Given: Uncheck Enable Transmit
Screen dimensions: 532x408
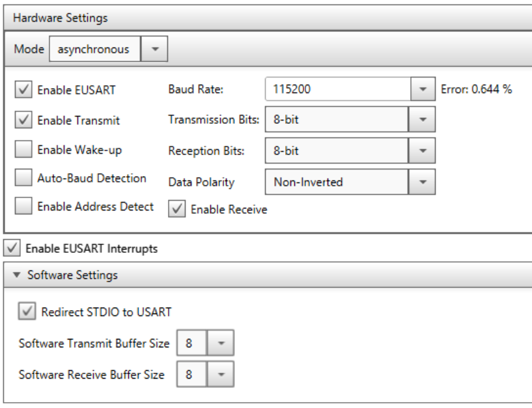Looking at the screenshot, I should [23, 119].
